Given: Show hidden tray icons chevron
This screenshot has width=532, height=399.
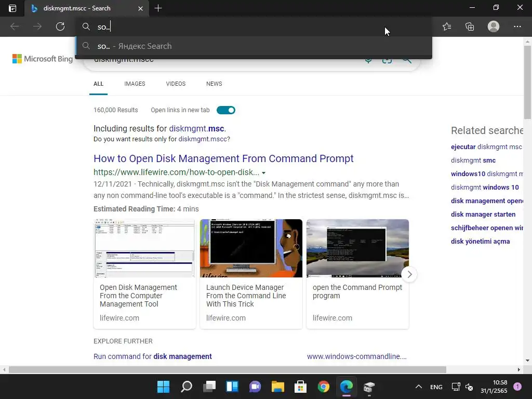Looking at the screenshot, I should pos(419,387).
